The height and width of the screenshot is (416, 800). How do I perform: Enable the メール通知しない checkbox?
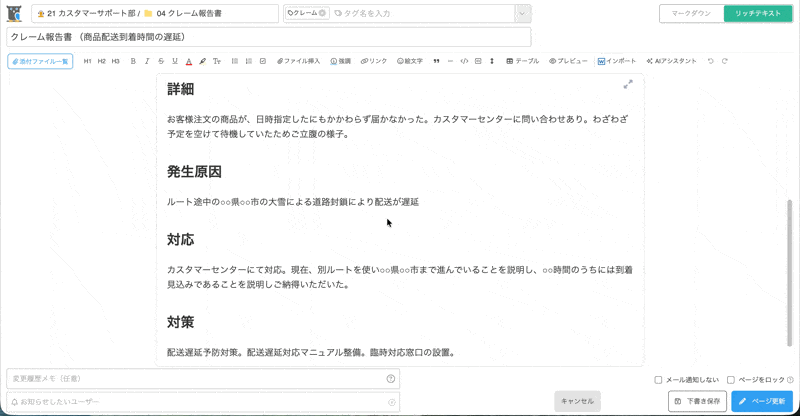coord(658,380)
